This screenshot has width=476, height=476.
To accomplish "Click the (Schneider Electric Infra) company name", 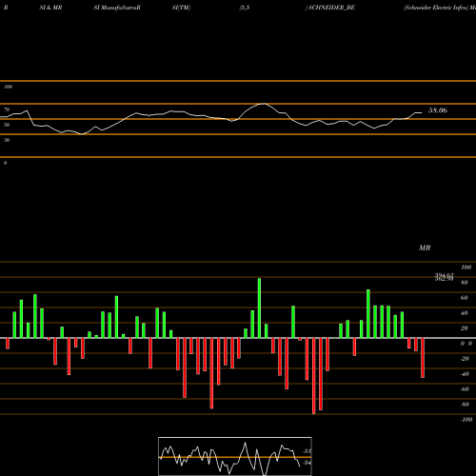I will coord(436,8).
